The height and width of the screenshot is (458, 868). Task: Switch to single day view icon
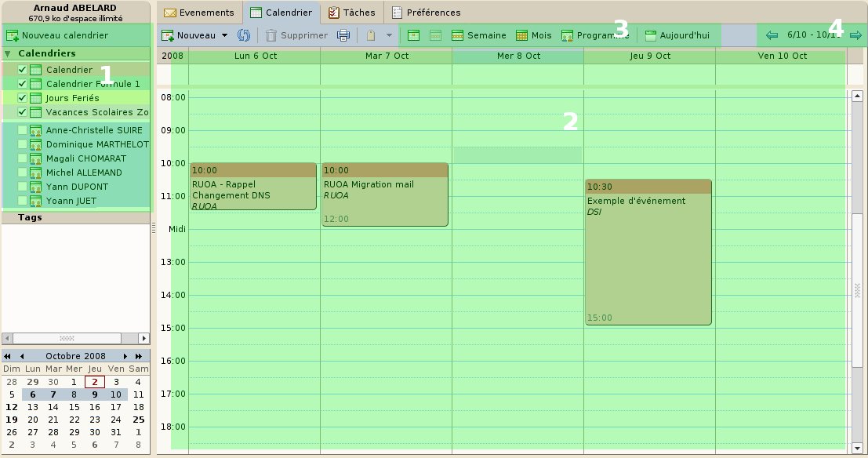point(413,35)
